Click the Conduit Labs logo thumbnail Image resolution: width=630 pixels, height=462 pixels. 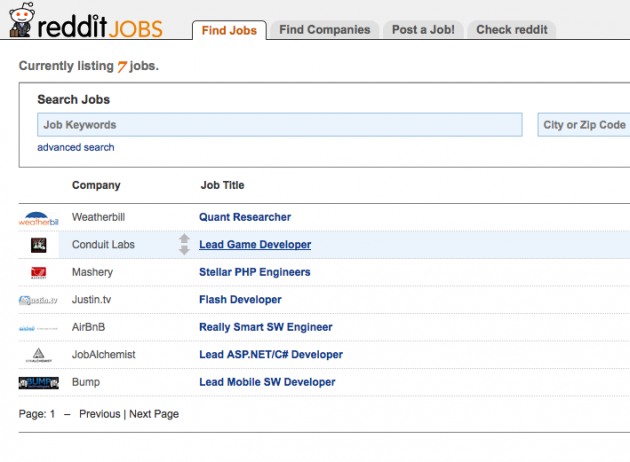click(x=39, y=245)
